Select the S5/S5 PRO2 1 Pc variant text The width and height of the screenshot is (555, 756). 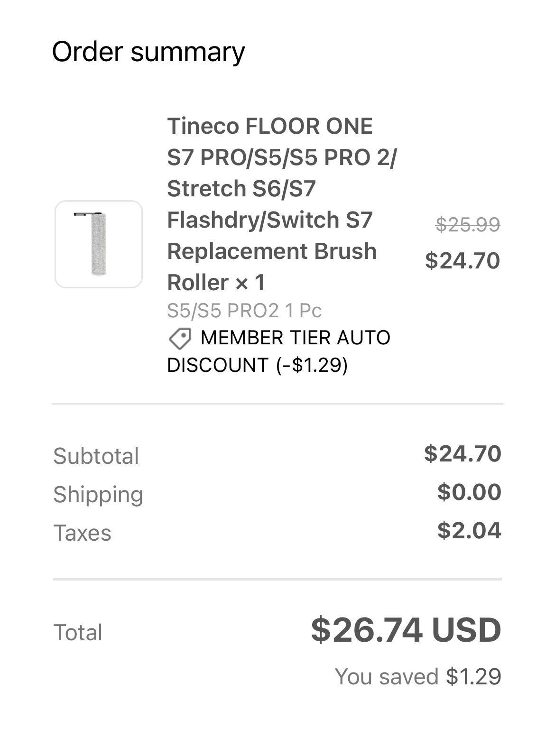[x=244, y=311]
